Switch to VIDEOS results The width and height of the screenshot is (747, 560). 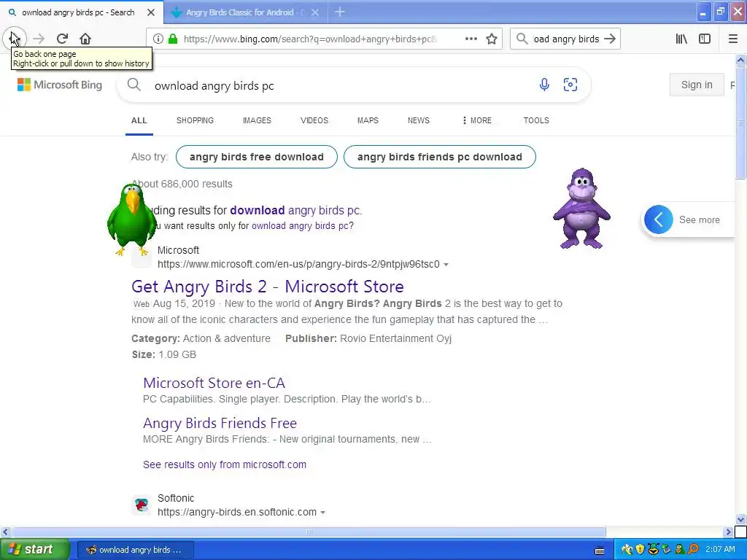314,120
